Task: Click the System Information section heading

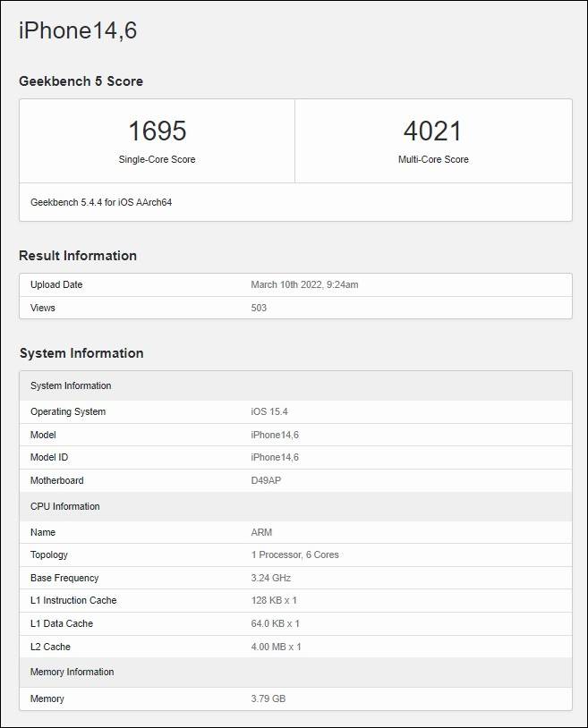Action: pos(81,353)
